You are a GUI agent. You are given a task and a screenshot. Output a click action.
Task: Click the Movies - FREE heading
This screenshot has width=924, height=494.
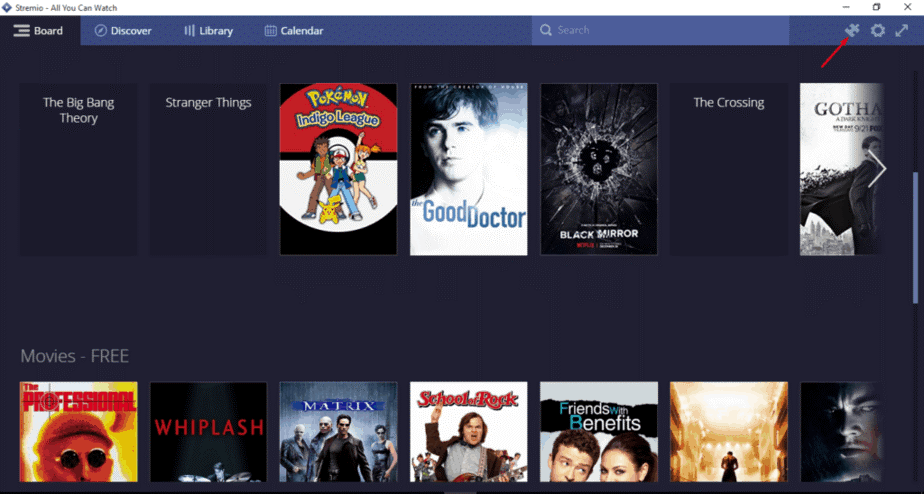[x=75, y=356]
